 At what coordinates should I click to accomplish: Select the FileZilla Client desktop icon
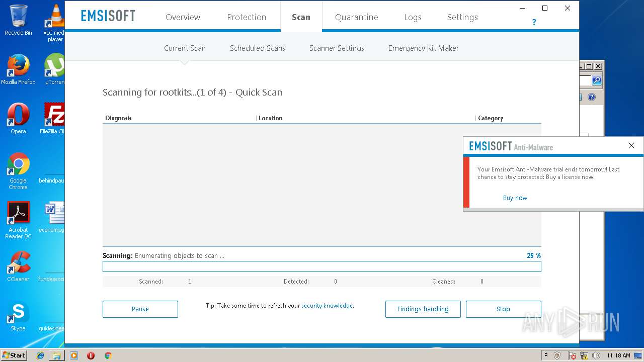point(53,119)
